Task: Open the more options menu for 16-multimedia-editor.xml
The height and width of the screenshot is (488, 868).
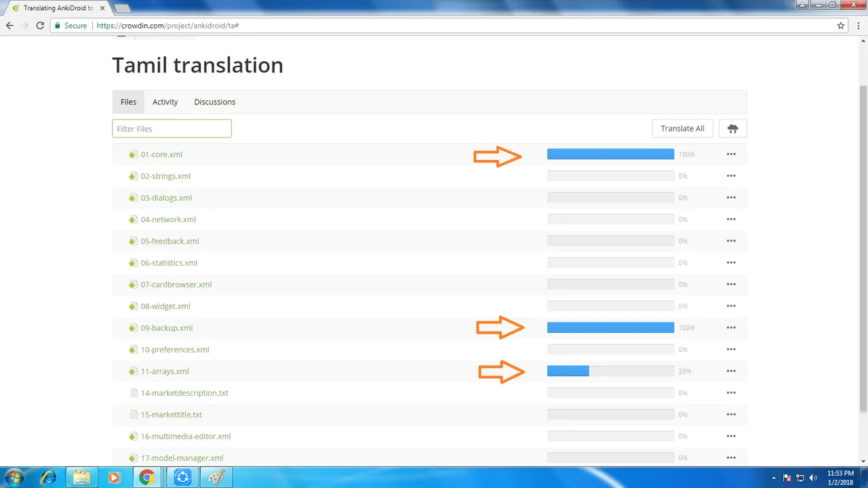Action: click(x=731, y=436)
